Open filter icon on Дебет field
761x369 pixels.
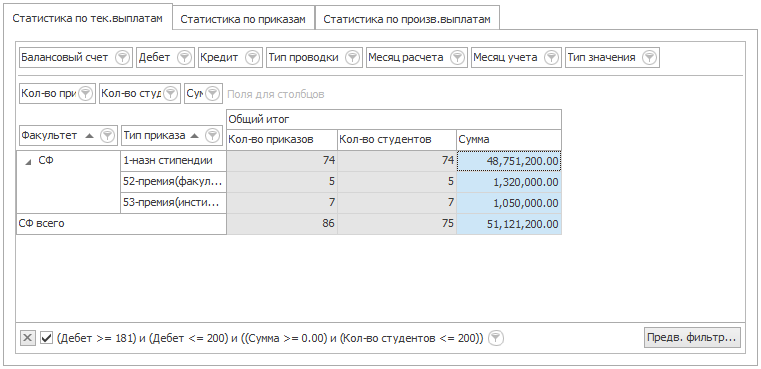[x=184, y=58]
